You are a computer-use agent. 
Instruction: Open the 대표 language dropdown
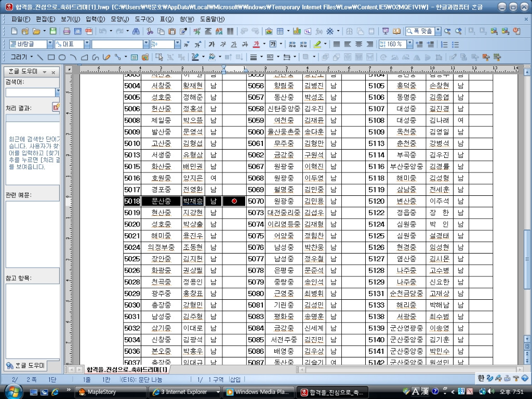87,44
